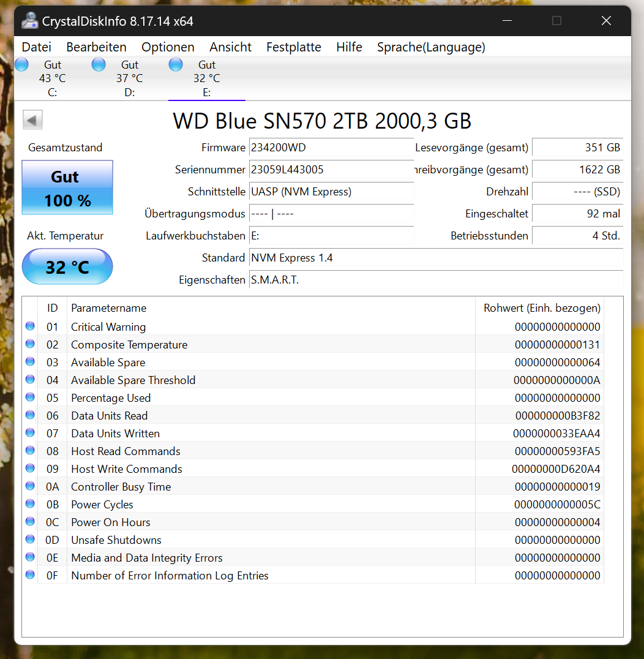Screen dimensions: 644x659
Task: Open the Bearbeiten menu
Action: point(96,47)
